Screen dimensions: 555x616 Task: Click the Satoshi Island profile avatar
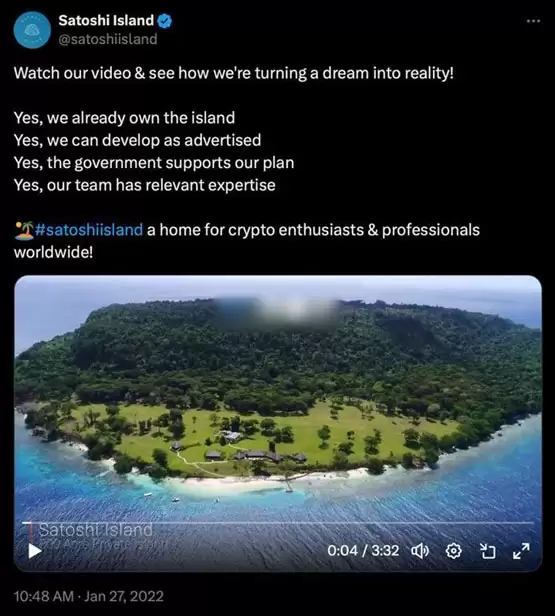32,30
